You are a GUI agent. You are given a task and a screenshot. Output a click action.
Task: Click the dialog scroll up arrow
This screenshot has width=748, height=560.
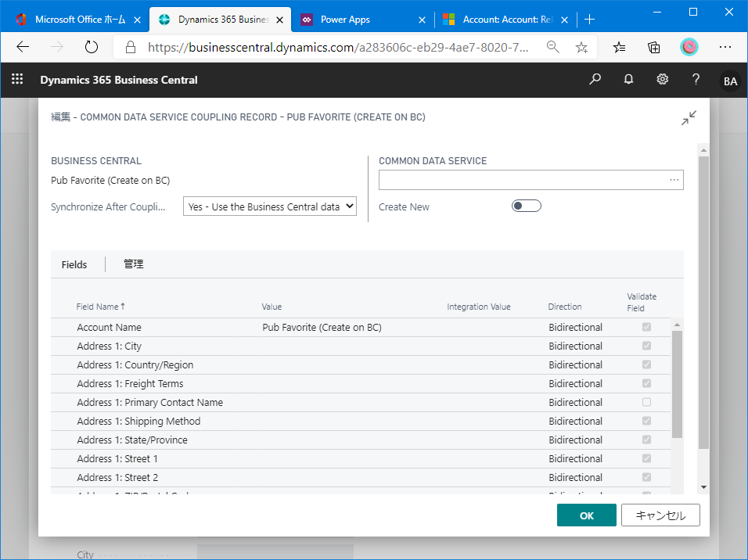[703, 150]
